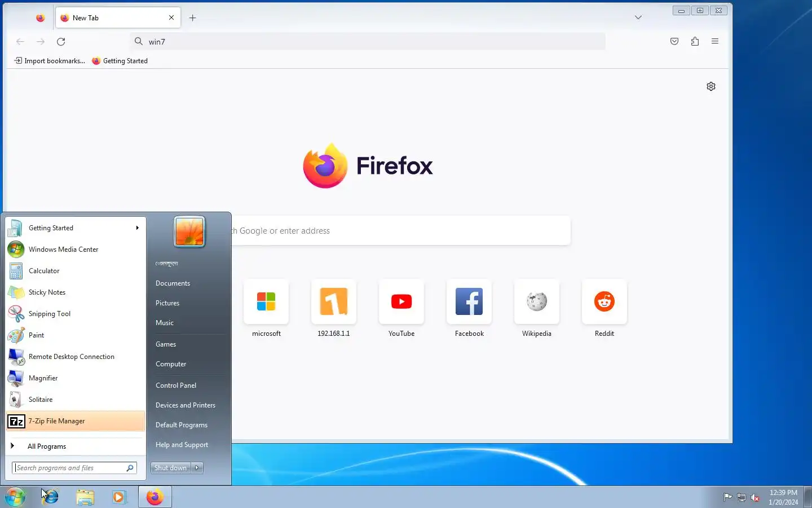Start Remote Desktop Connection
Image resolution: width=812 pixels, height=508 pixels.
(76, 357)
